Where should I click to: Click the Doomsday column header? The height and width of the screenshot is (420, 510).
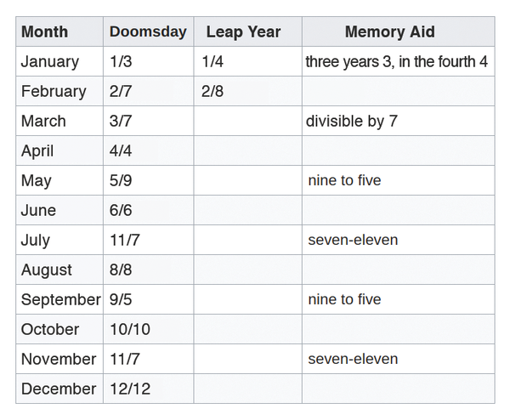click(148, 32)
